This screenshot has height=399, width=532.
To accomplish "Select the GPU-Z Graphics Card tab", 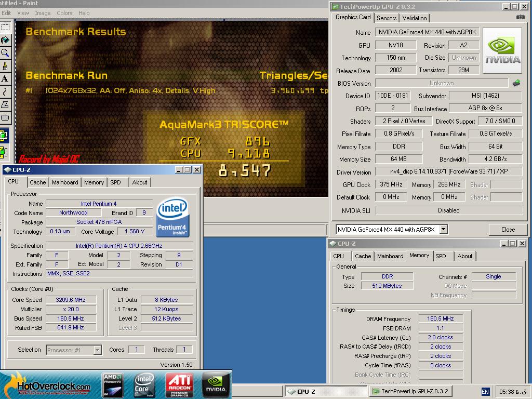I will [353, 17].
